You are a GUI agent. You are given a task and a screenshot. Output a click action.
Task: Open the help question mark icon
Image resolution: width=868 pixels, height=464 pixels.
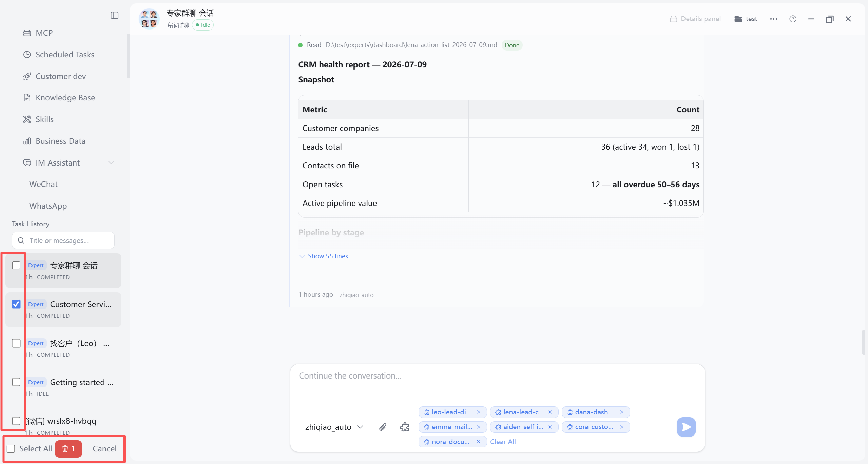(793, 19)
